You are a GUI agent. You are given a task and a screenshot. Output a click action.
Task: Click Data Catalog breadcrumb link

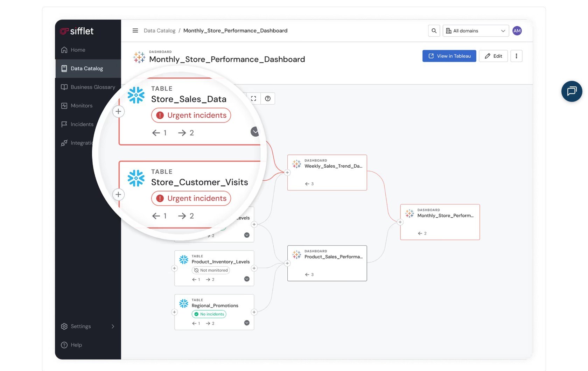[160, 31]
